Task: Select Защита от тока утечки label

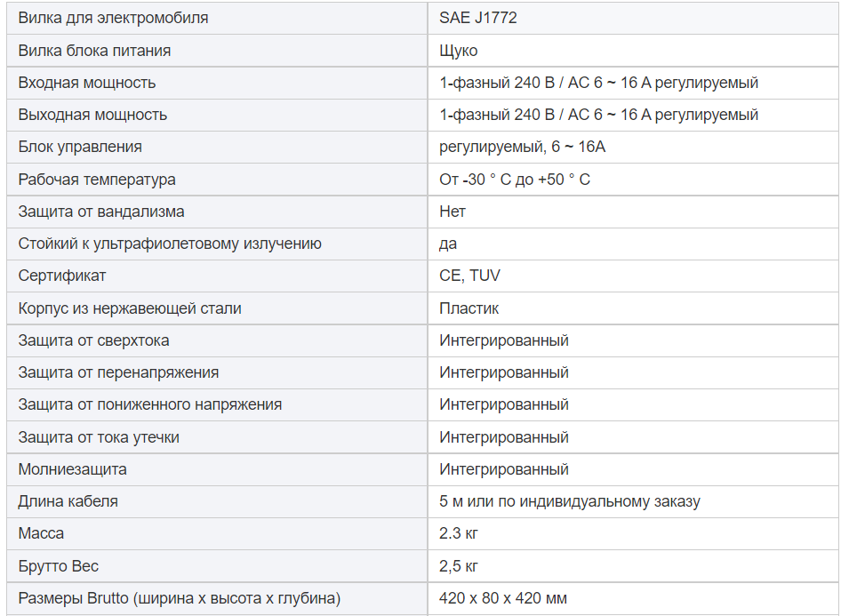Action: click(99, 437)
